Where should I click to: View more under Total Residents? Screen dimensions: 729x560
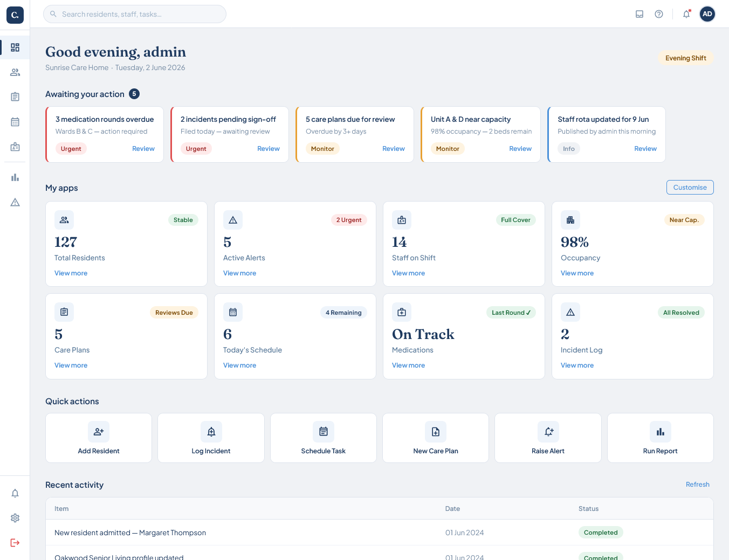[71, 273]
